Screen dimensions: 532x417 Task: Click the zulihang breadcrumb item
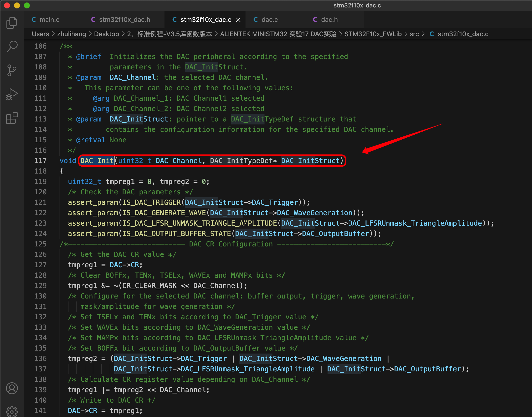(x=71, y=34)
